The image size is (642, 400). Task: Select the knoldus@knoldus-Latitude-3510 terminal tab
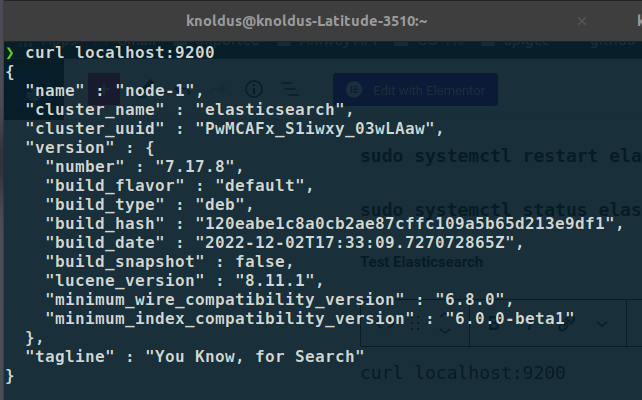tap(306, 21)
